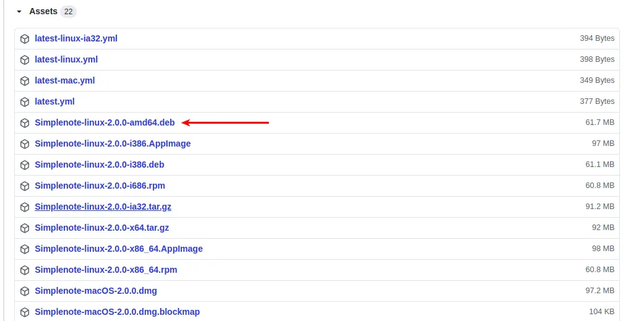This screenshot has height=321, width=644.
Task: Collapse the Assets section triangle
Action: click(19, 12)
